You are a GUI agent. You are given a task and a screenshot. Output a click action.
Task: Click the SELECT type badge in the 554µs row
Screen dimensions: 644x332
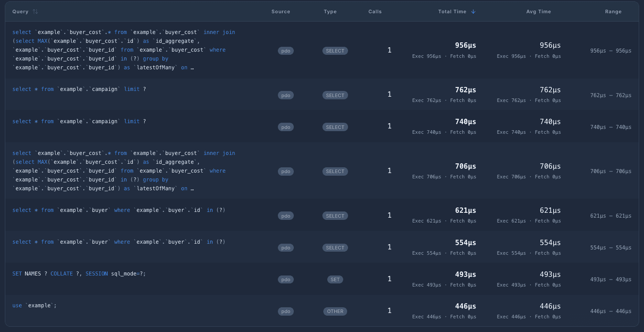click(x=335, y=248)
